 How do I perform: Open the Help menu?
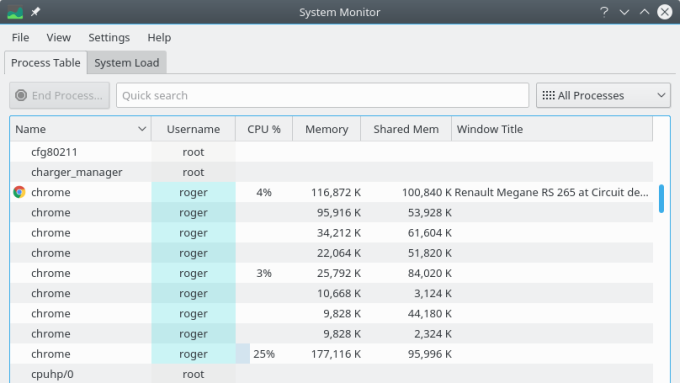pyautogui.click(x=159, y=38)
